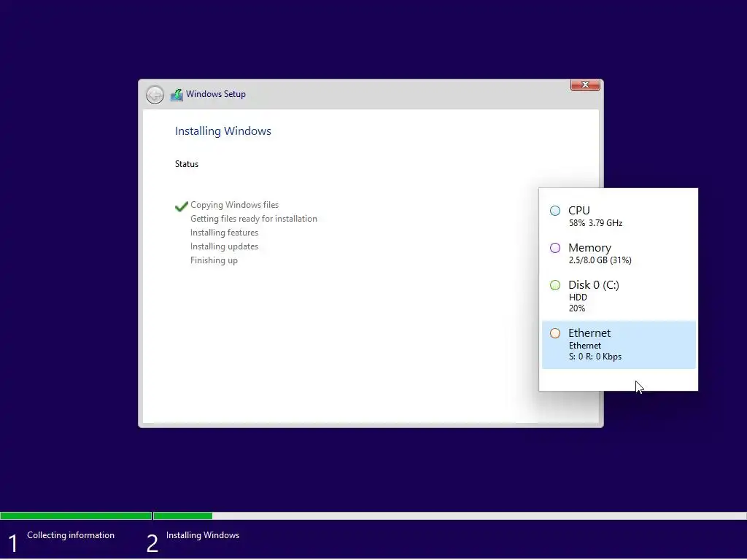Screen dimensions: 747x560
Task: Select the Disk 0 (C:) entry
Action: point(619,295)
